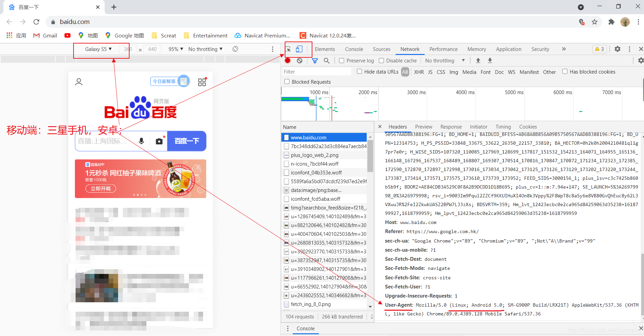
Task: Open the 95% zoom dropdown
Action: click(176, 49)
